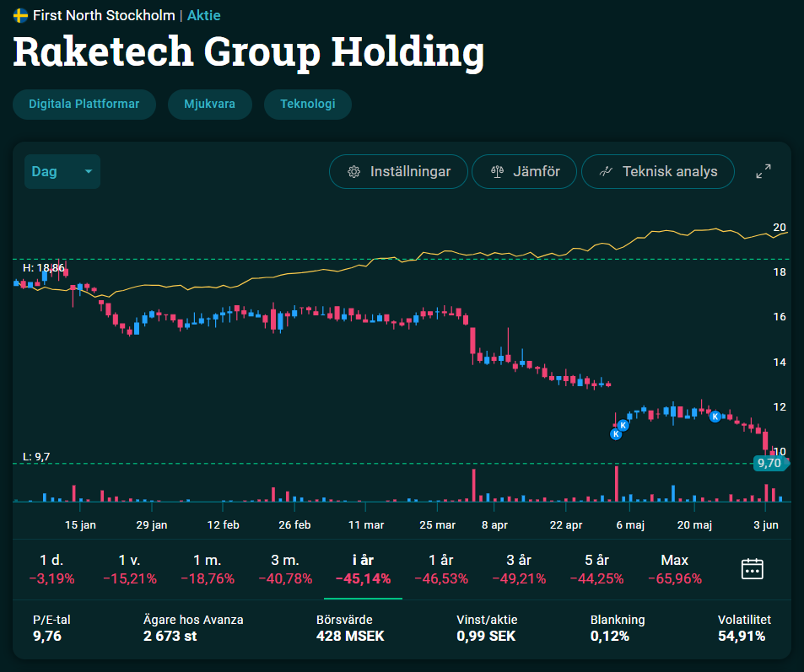Click the chart-line icon in Teknisk analys
Screen dimensions: 804x672
coord(606,172)
